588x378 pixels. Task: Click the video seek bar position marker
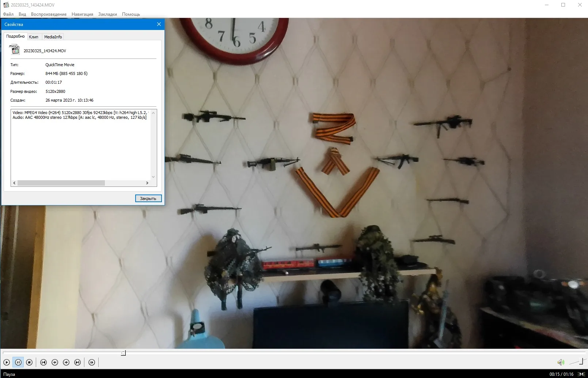pyautogui.click(x=124, y=353)
